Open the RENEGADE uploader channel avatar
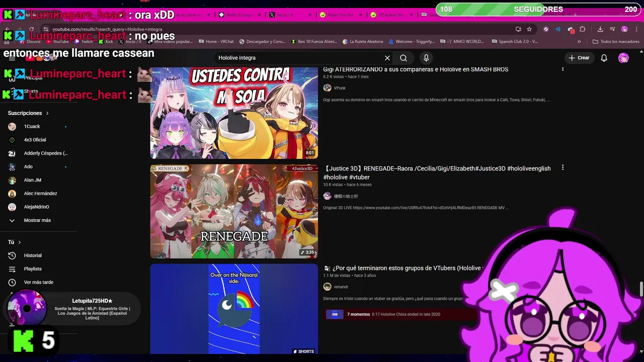The image size is (644, 362). 327,196
